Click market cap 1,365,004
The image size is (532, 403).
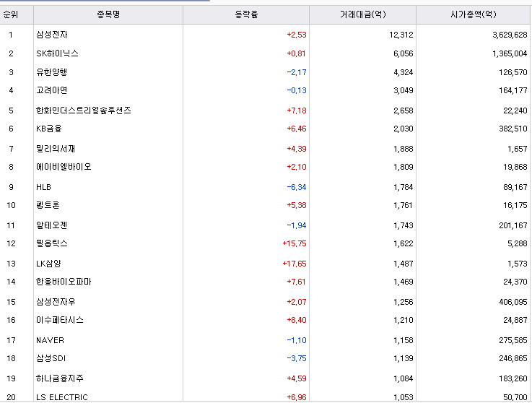point(510,53)
